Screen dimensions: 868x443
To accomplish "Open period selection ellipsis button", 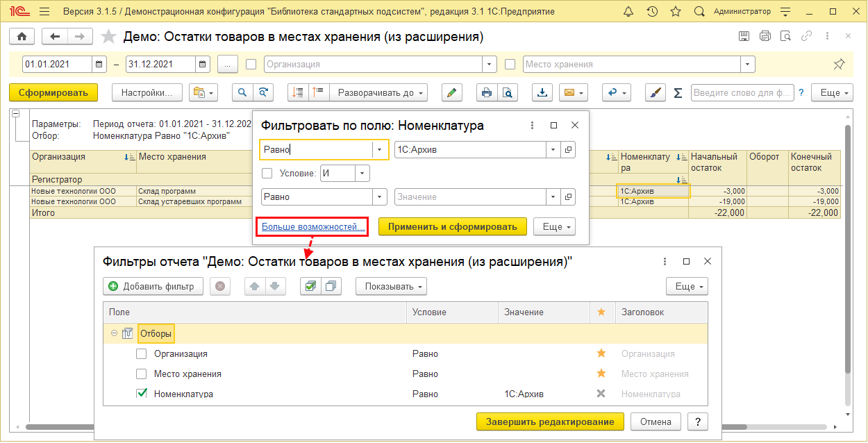I will 228,64.
